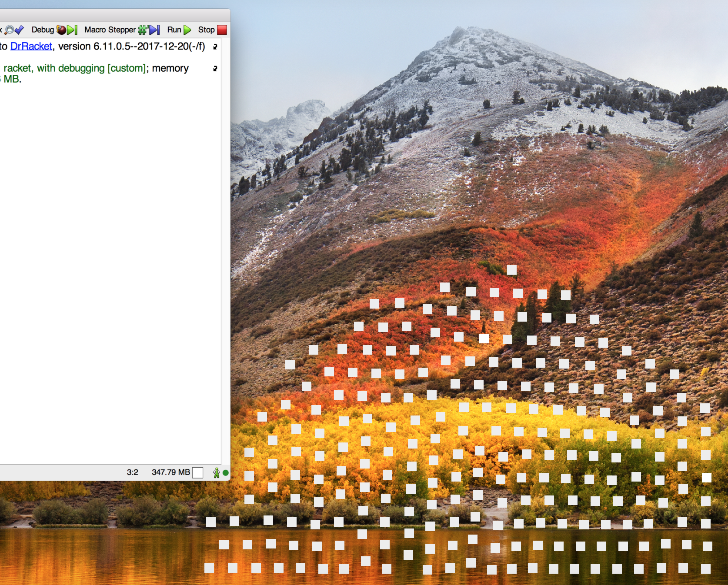Screen dimensions: 728x585
Task: Click the 347.79 MB memory usage
Action: 171,472
